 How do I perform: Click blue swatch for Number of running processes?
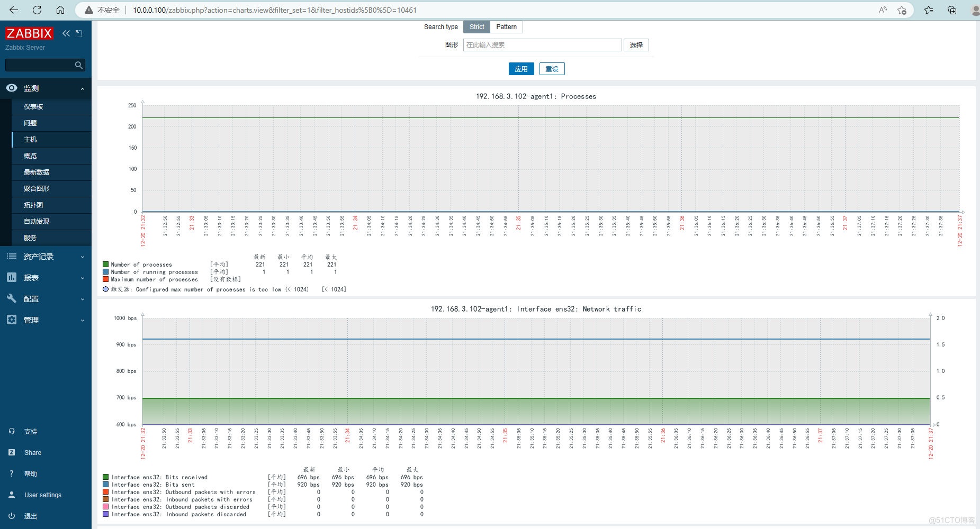105,272
